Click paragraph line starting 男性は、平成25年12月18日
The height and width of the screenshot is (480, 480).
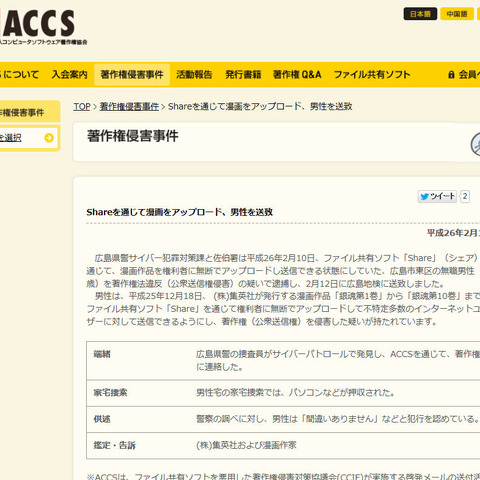click(x=287, y=296)
